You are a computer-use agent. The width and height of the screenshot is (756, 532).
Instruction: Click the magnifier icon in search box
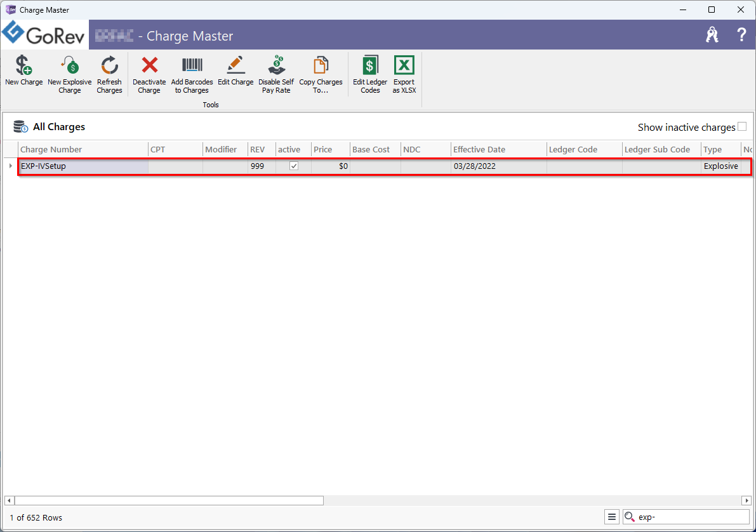coord(630,517)
